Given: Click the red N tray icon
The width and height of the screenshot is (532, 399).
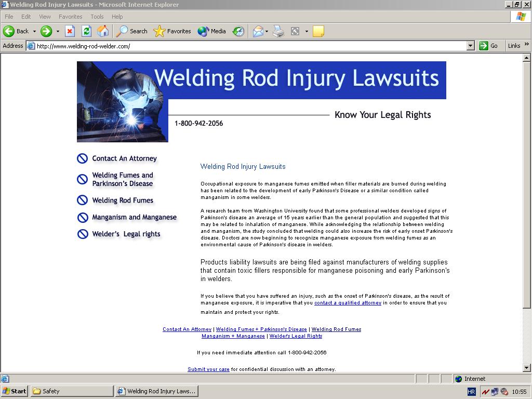Looking at the screenshot, I should click(486, 392).
